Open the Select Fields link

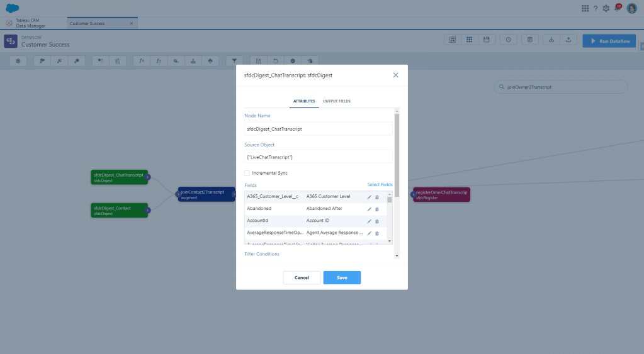(380, 185)
